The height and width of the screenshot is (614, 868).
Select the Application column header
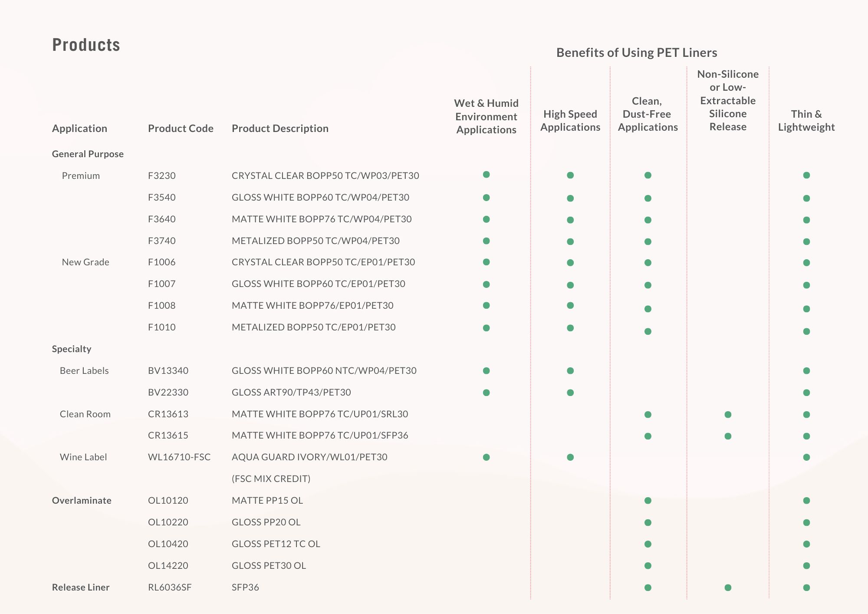click(x=79, y=129)
